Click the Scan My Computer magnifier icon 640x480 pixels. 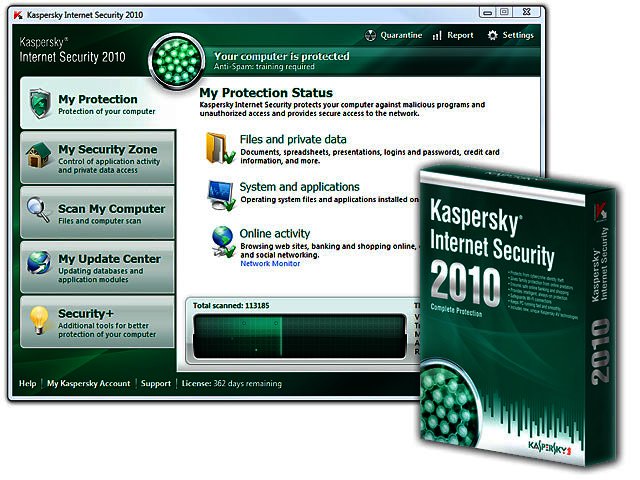[x=39, y=211]
